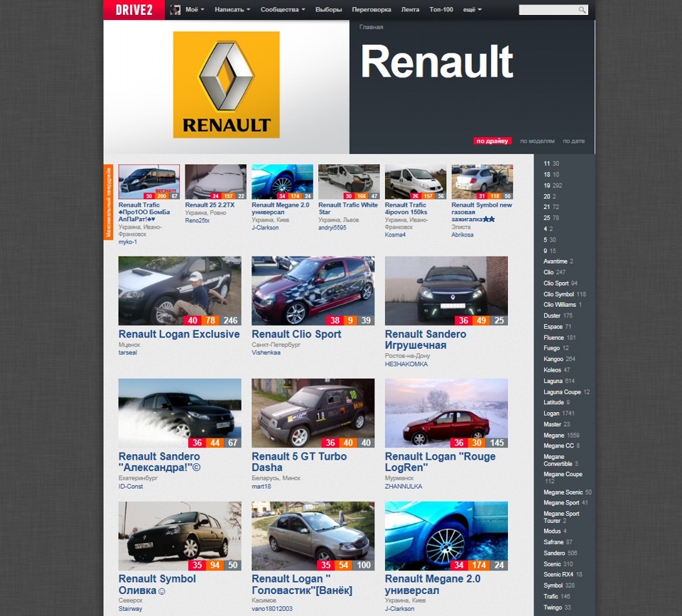Click the orange Максимальный овердрайв side label

(x=108, y=202)
